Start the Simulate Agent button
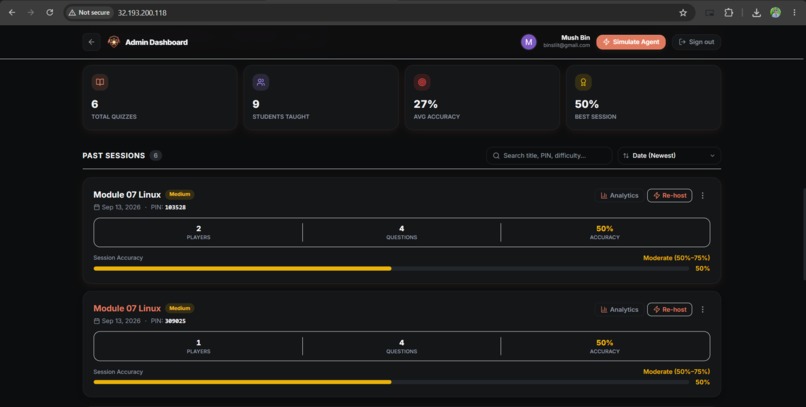 pos(631,42)
